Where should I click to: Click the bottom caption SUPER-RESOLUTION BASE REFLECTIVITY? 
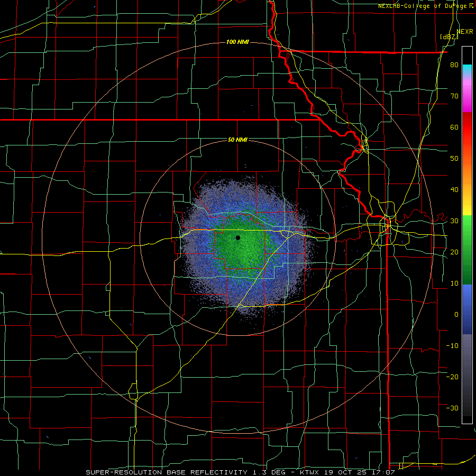click(x=166, y=472)
